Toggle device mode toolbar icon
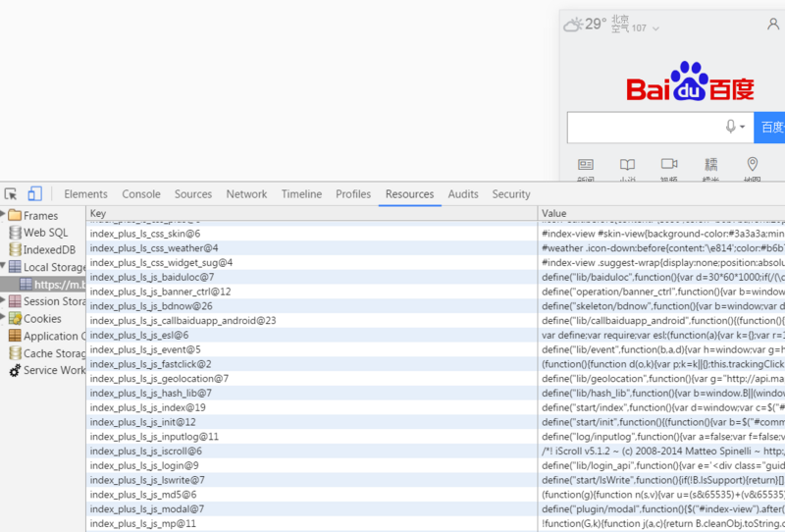This screenshot has height=532, width=785. 34,194
